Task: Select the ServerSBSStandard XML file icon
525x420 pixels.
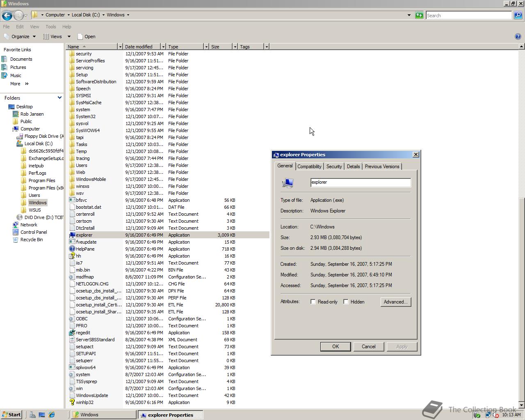Action: click(x=72, y=340)
